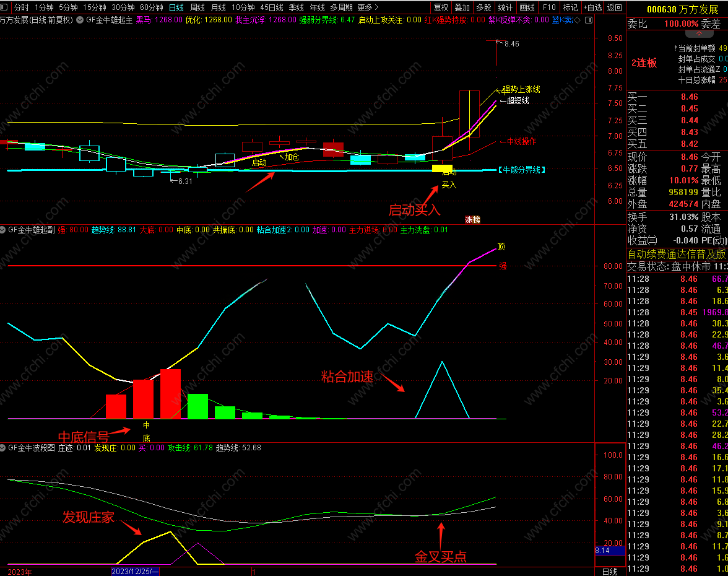Open the 画线 drawing tool
728x576 pixels.
click(x=527, y=7)
